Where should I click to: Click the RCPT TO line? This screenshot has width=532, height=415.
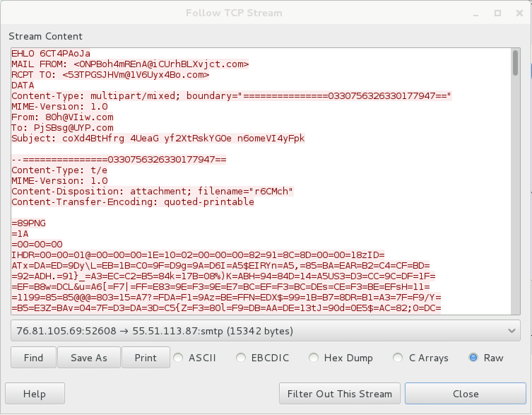click(110, 75)
